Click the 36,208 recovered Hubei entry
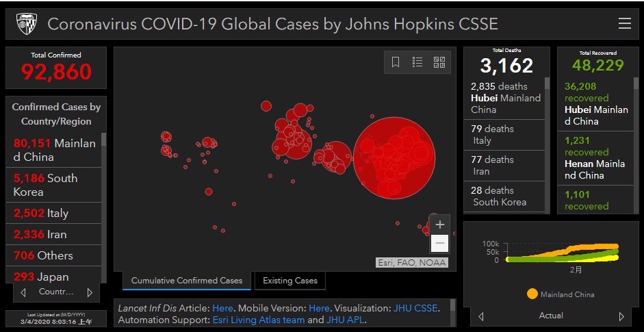This screenshot has height=332, width=644. pos(595,104)
